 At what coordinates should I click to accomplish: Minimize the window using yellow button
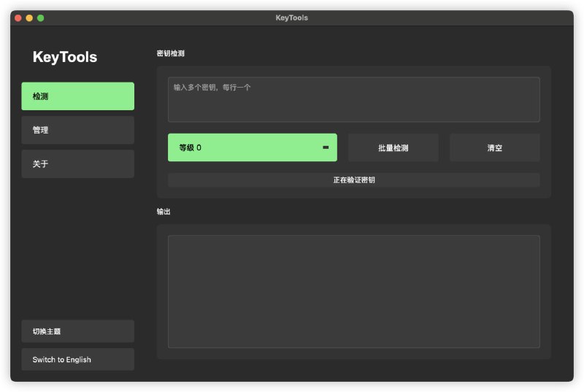click(29, 18)
